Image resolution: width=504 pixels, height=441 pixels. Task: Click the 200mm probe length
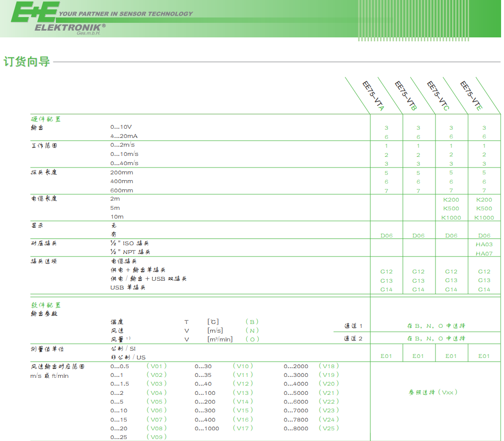(121, 172)
